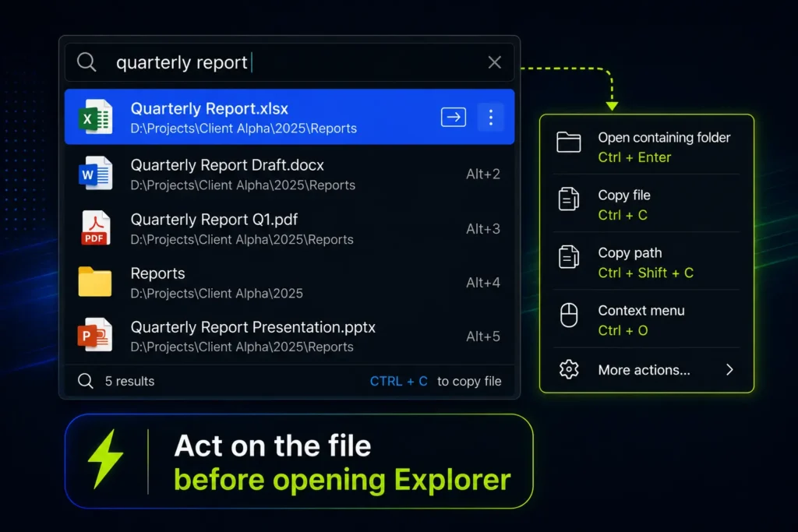Image resolution: width=798 pixels, height=532 pixels.
Task: Click the Alt+5 shortcut label
Action: (483, 336)
